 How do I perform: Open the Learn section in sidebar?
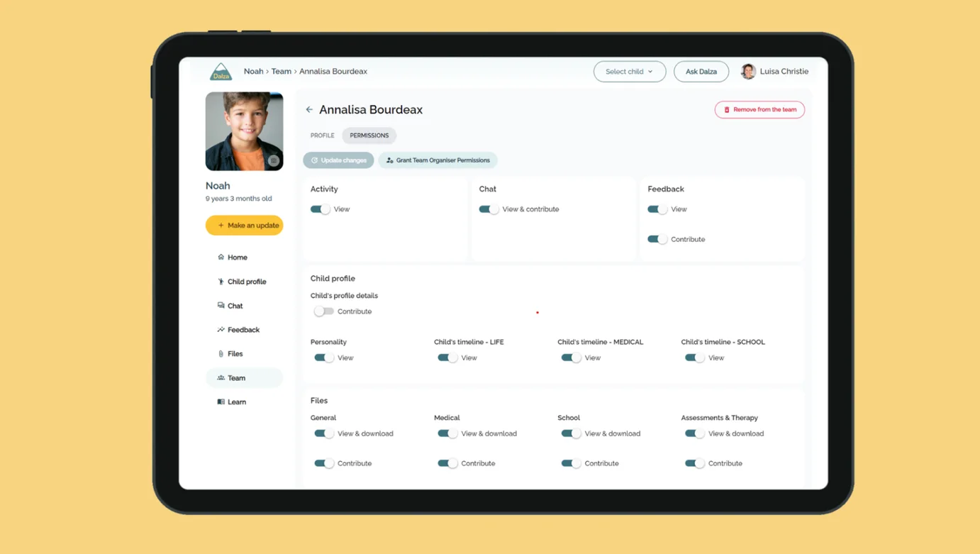[235, 401]
